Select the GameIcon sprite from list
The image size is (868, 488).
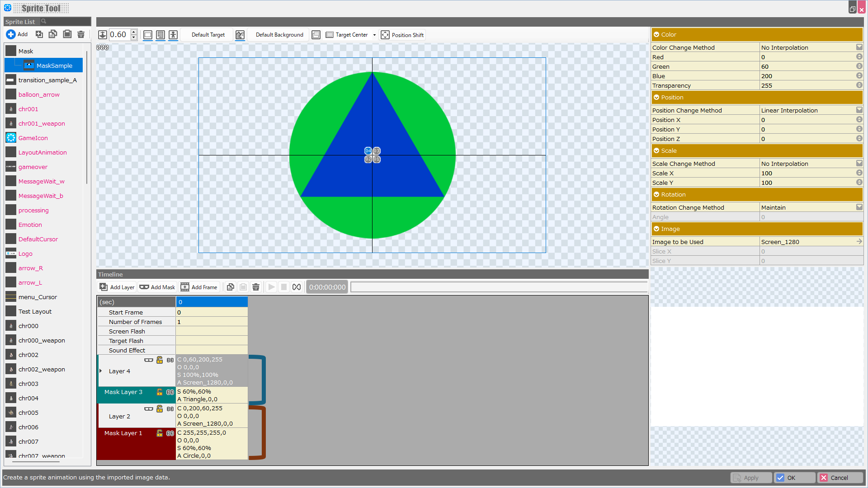32,138
